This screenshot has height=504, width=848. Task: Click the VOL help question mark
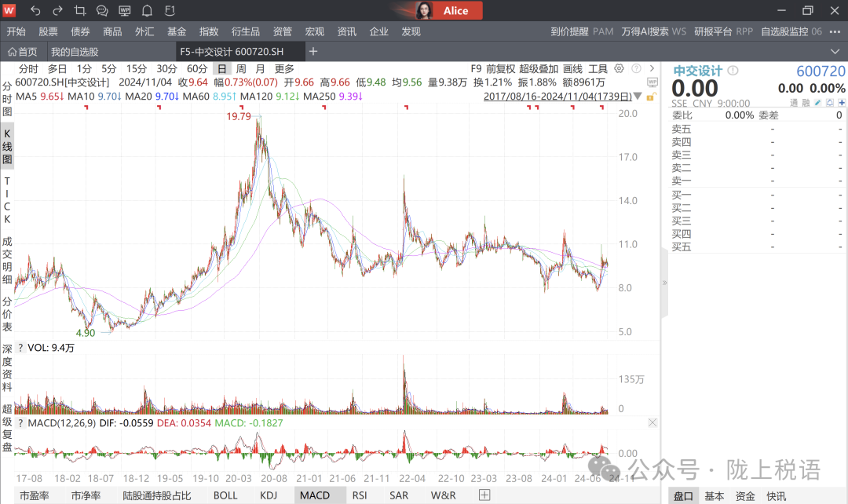(20, 348)
